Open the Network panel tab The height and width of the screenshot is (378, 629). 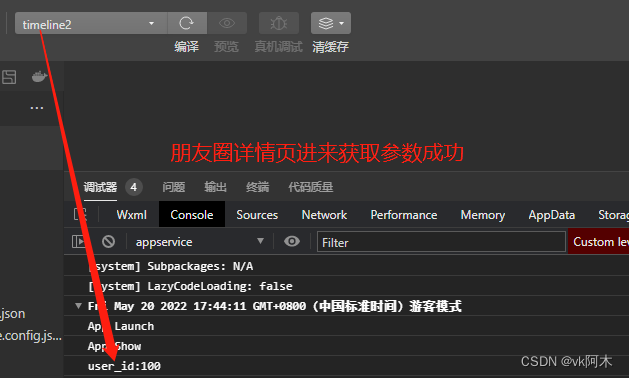[x=324, y=215]
